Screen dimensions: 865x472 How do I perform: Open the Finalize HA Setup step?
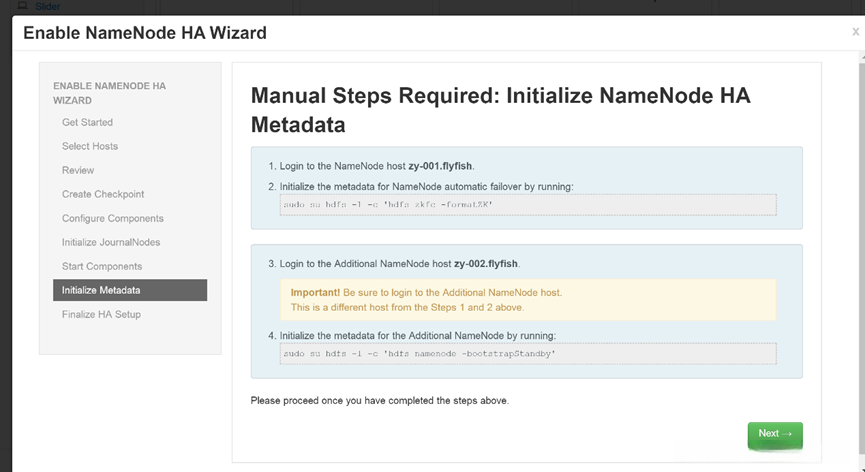coord(101,314)
